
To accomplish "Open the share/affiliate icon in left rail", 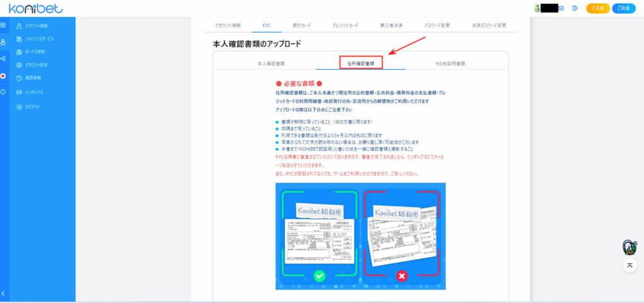I will (3, 58).
